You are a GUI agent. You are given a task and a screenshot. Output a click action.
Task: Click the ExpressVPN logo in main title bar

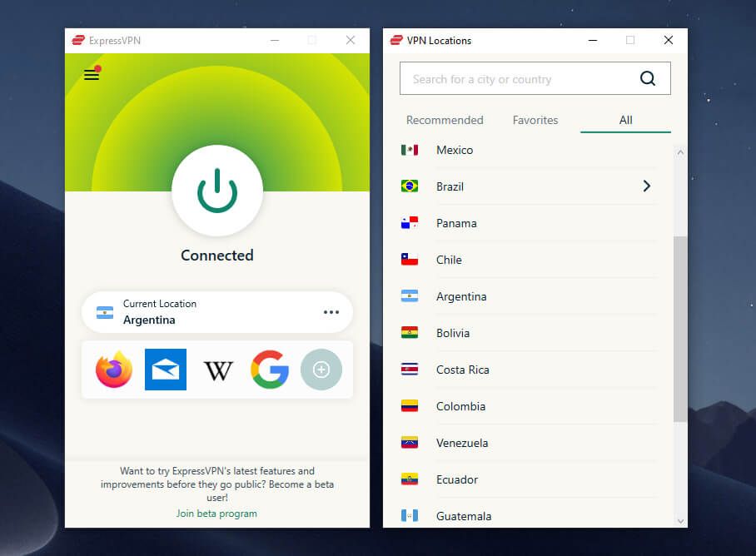pos(78,40)
